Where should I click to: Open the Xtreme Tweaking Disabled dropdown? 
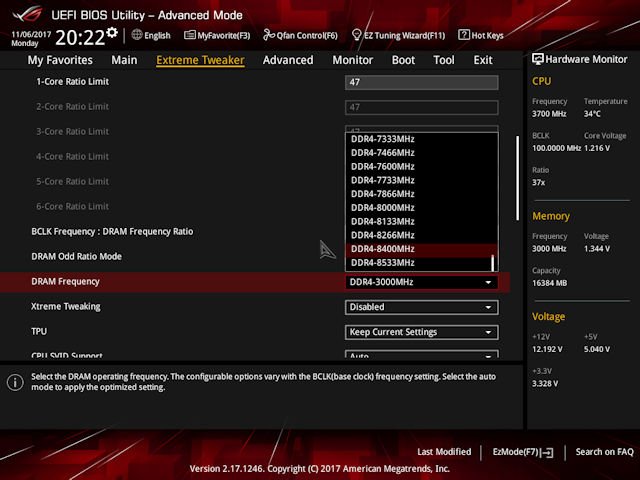tap(421, 307)
